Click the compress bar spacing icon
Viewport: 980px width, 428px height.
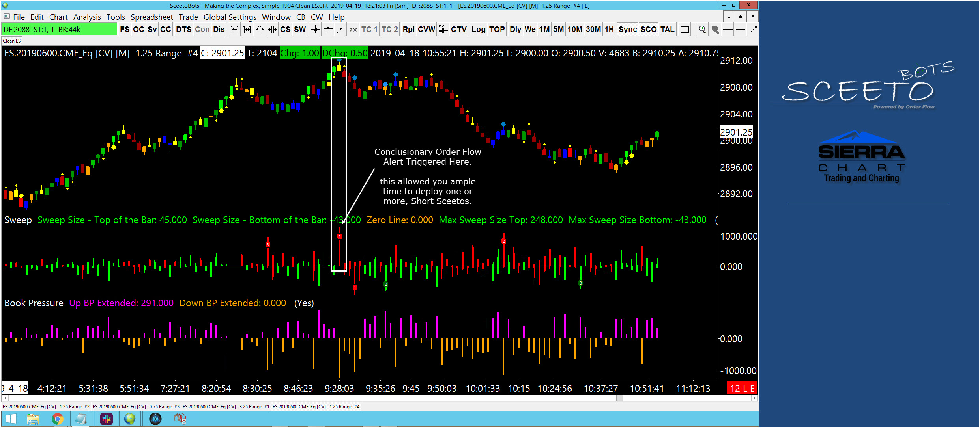click(260, 30)
